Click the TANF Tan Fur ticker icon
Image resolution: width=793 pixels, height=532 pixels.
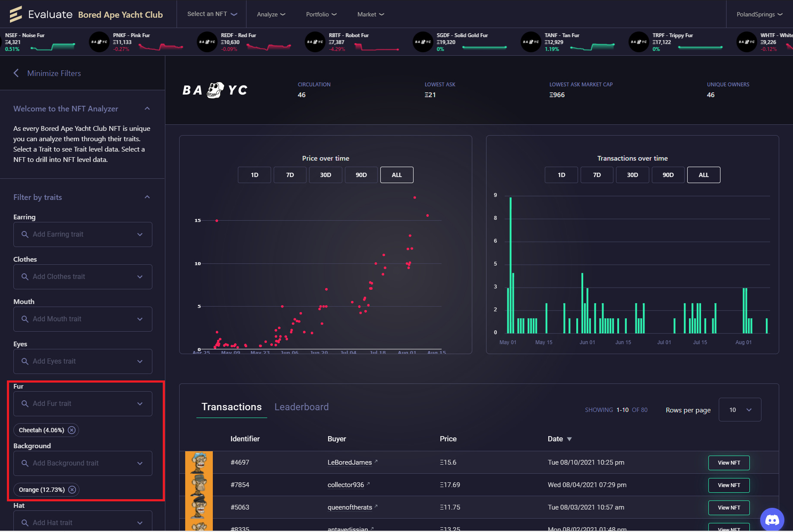(x=531, y=42)
